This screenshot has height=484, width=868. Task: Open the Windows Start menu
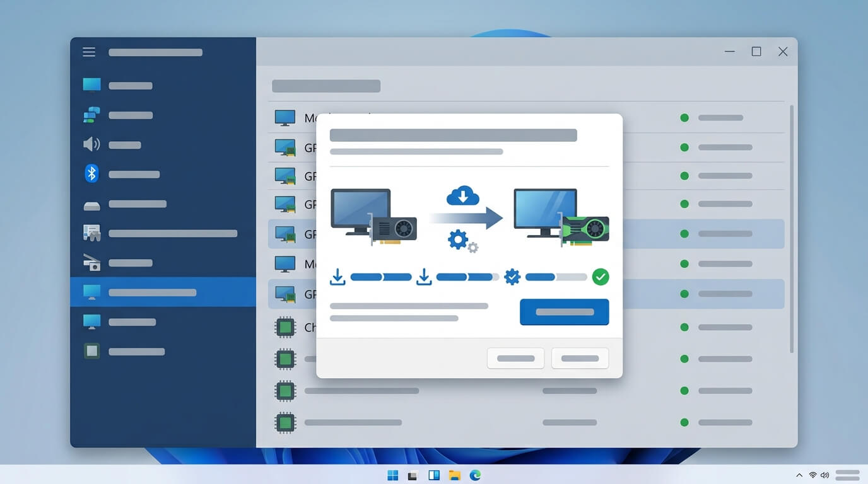(393, 475)
